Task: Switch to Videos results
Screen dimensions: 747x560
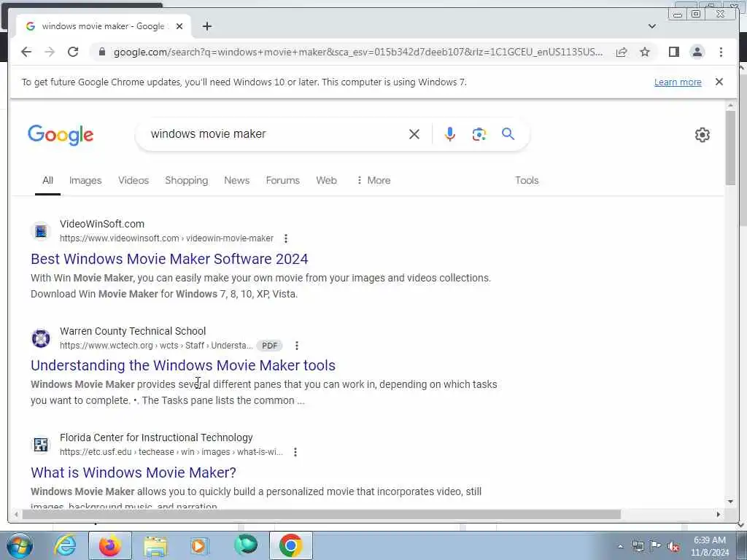Action: pos(133,181)
